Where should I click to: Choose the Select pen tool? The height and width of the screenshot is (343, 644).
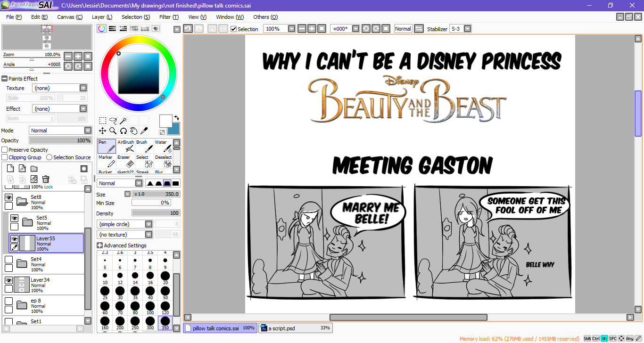[x=144, y=161]
